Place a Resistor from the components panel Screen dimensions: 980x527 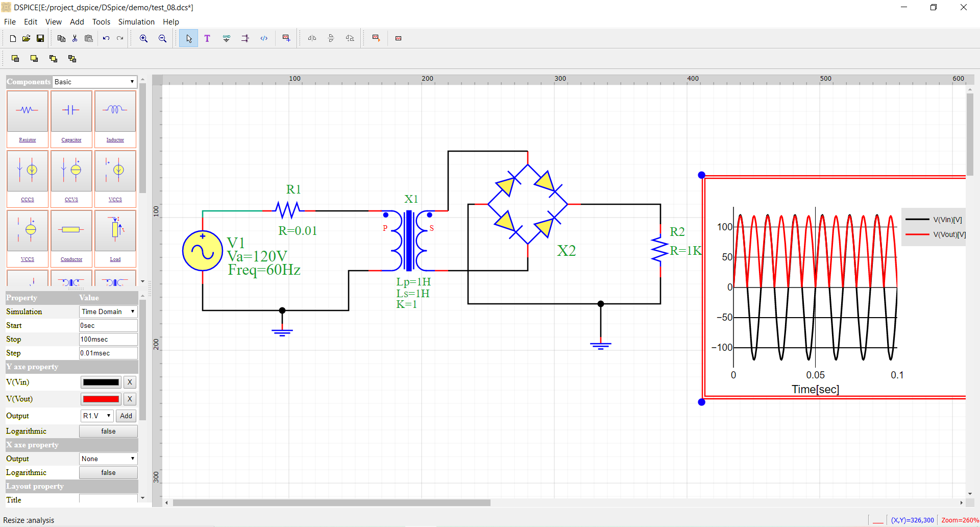click(x=27, y=111)
